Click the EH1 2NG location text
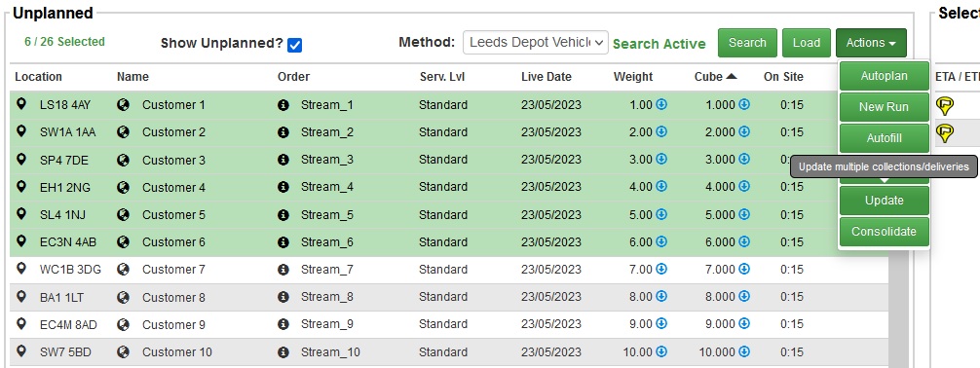This screenshot has width=980, height=368. 66,187
